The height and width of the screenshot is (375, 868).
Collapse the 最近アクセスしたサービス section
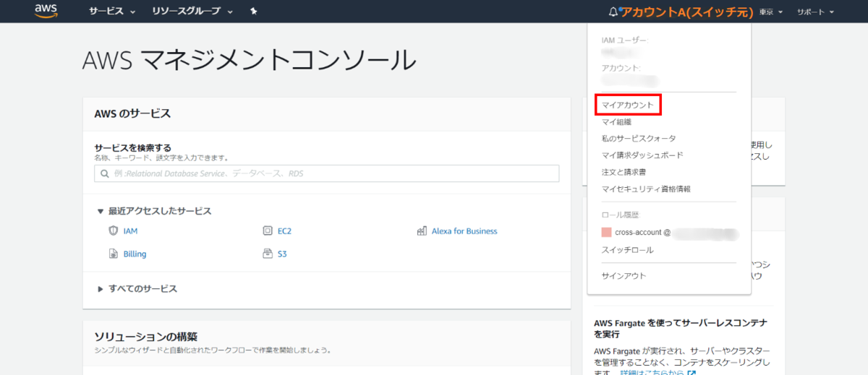(154, 211)
